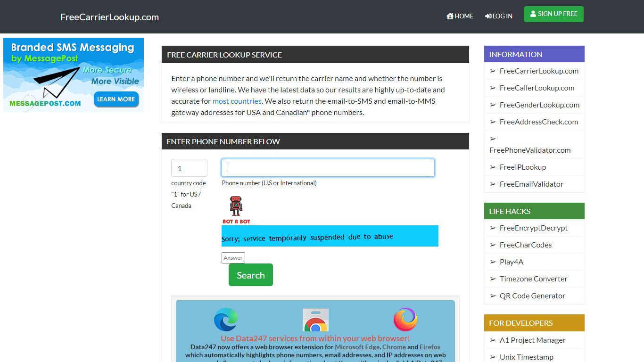The image size is (644, 362).
Task: Open FreeAddressCheck.com sidebar link
Action: pyautogui.click(x=539, y=122)
